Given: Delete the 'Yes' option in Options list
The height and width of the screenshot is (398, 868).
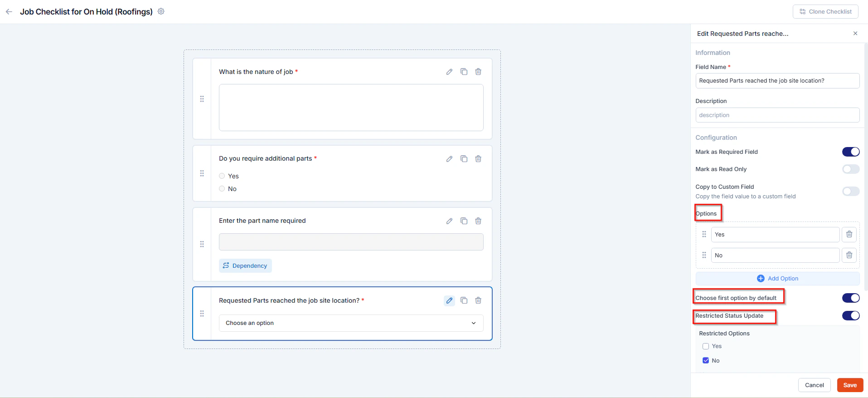Looking at the screenshot, I should point(849,235).
